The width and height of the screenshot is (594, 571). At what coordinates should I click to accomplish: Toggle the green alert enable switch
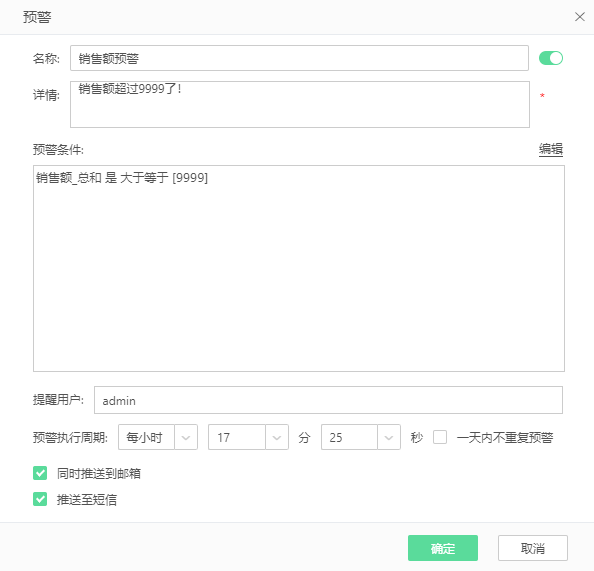tap(551, 58)
